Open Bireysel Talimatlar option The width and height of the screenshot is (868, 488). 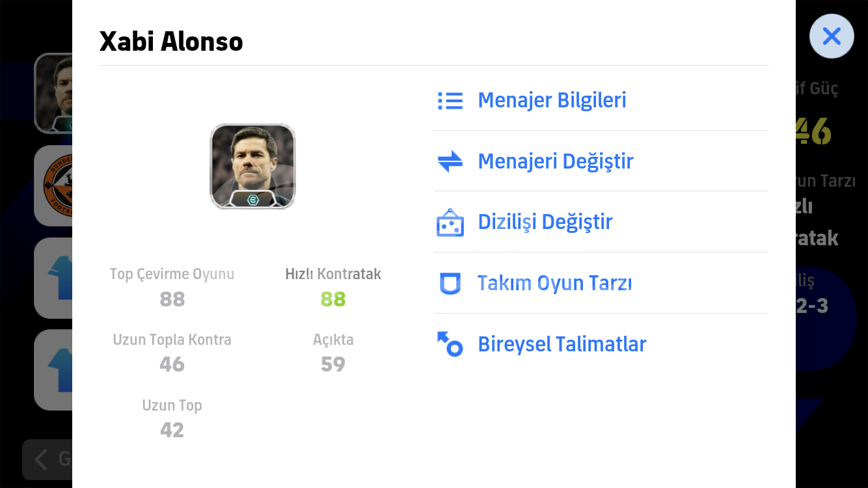[601, 344]
